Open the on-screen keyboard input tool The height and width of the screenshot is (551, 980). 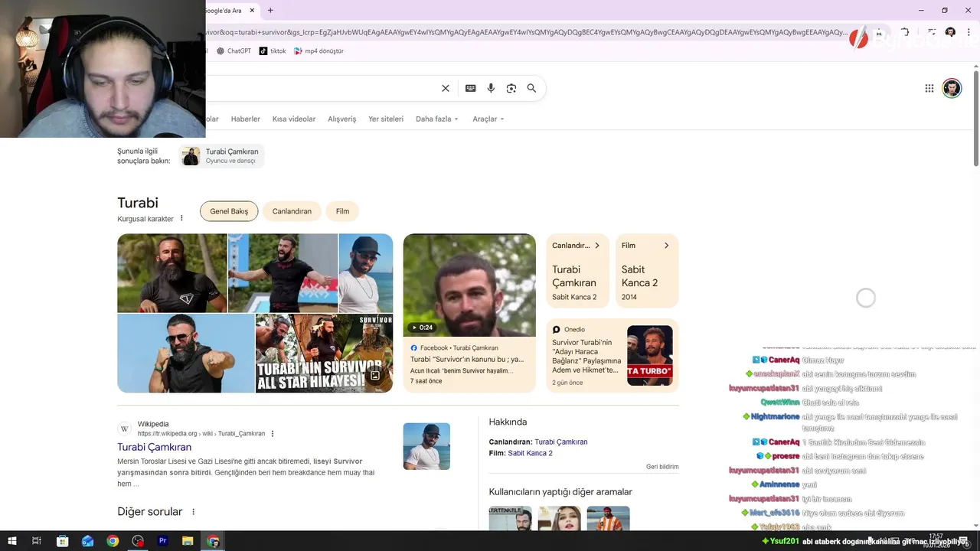pyautogui.click(x=471, y=88)
